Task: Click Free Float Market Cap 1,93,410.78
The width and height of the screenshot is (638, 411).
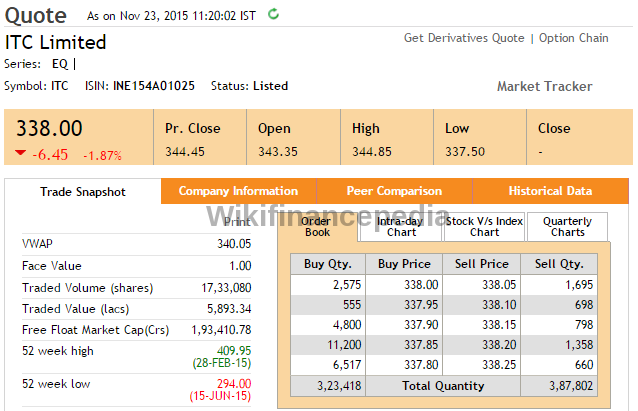Action: tap(221, 330)
